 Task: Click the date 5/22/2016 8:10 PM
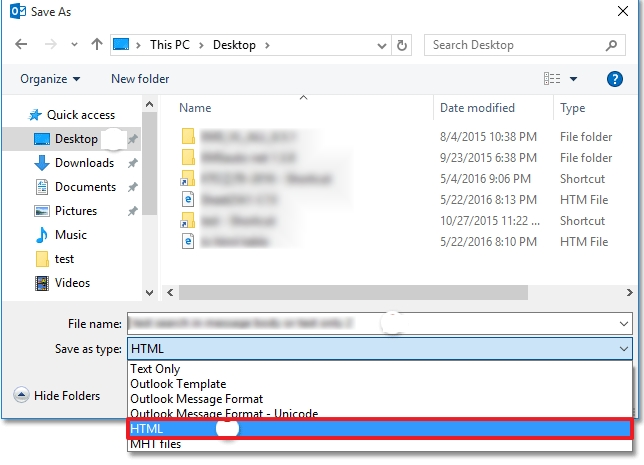488,242
